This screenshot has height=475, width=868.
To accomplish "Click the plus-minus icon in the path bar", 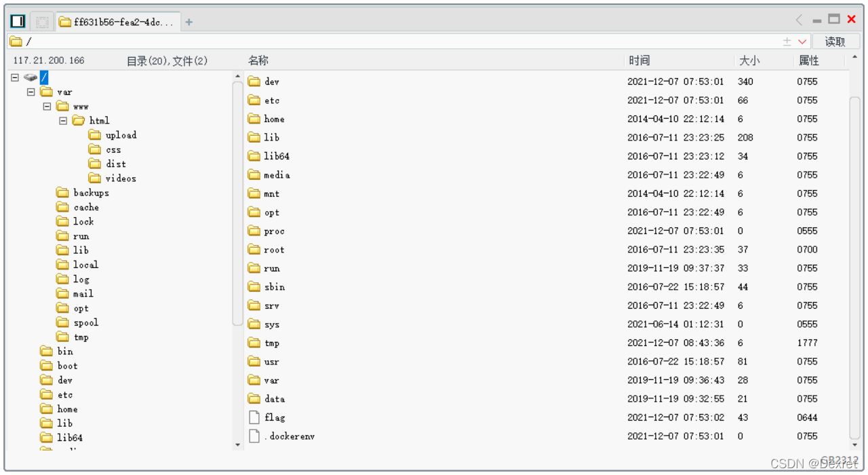I will tap(787, 41).
